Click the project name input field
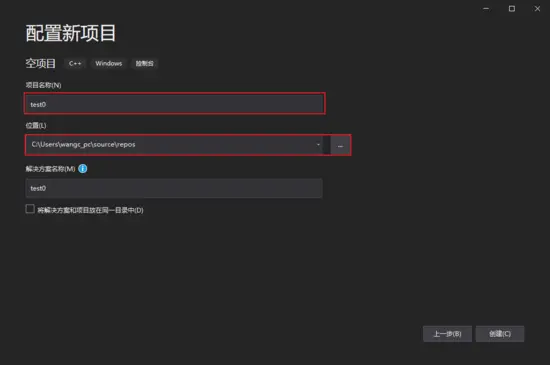This screenshot has height=365, width=550. (x=175, y=104)
